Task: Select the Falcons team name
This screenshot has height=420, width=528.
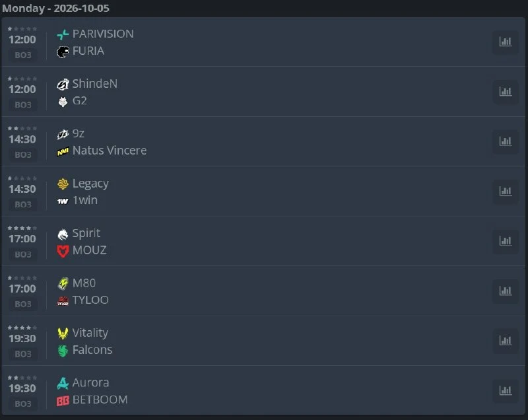Action: tap(92, 350)
